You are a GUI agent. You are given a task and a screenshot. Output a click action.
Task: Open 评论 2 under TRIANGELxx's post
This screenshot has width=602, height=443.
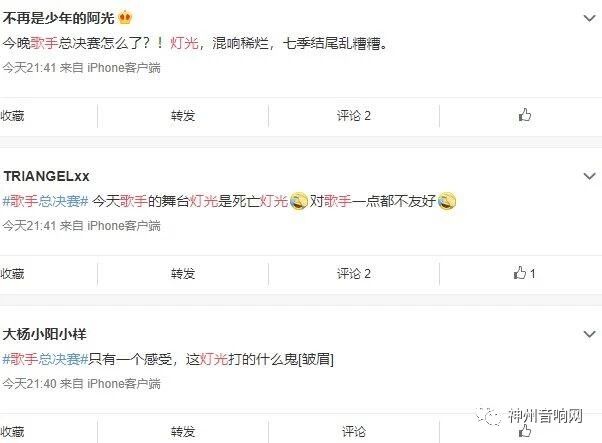354,274
